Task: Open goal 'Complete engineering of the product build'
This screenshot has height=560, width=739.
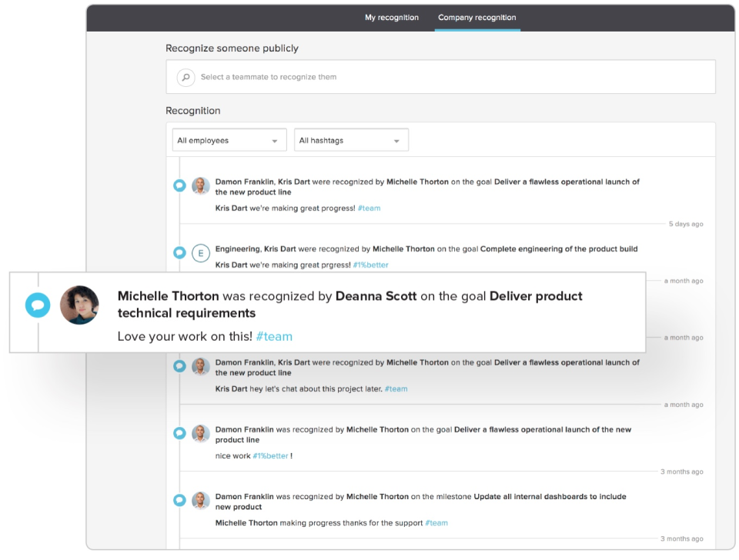Action: 559,249
